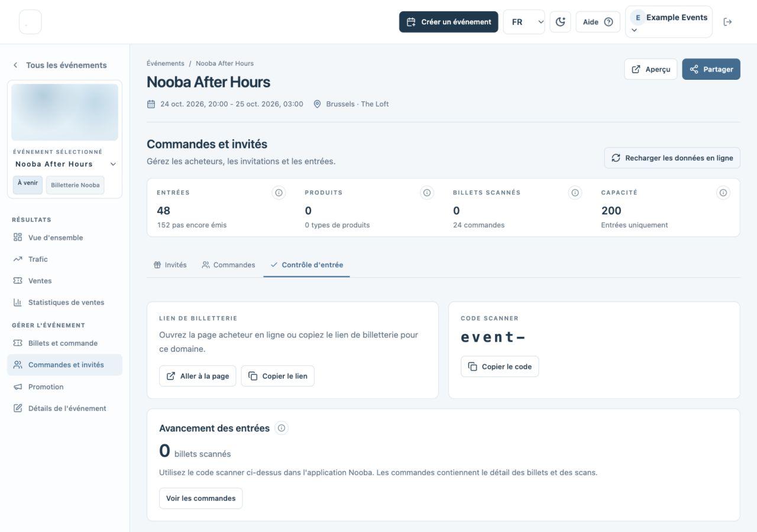Open Statistiques de ventes in the sidebar
This screenshot has height=532, width=757.
[x=64, y=302]
